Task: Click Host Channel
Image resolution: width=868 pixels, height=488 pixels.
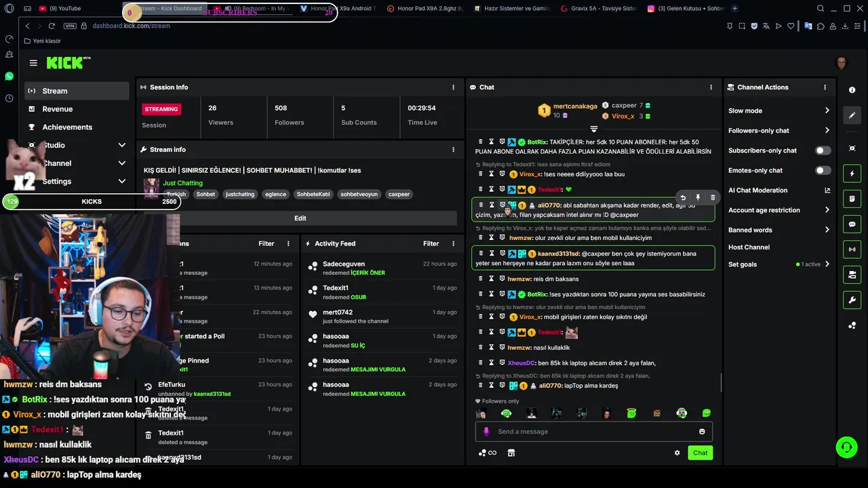Action: pyautogui.click(x=749, y=247)
